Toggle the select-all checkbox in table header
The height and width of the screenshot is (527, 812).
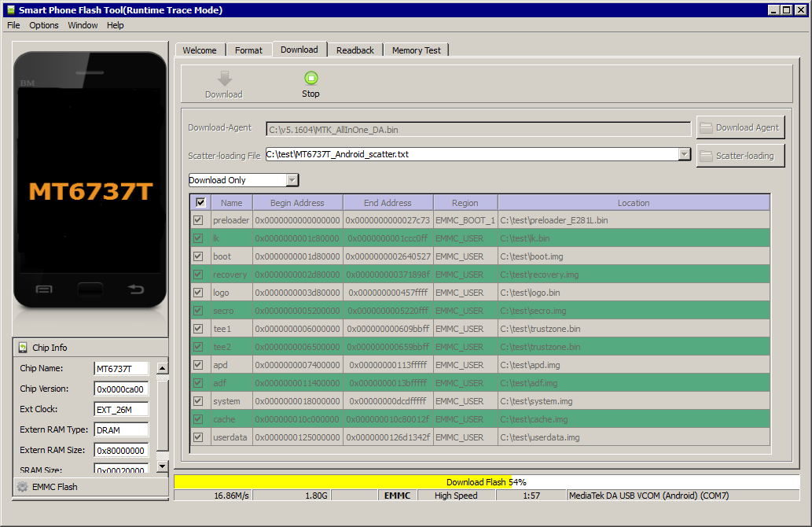coord(200,203)
